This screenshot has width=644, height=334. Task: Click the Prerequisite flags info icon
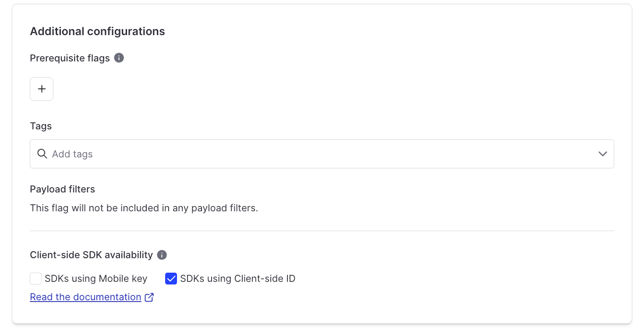click(119, 58)
